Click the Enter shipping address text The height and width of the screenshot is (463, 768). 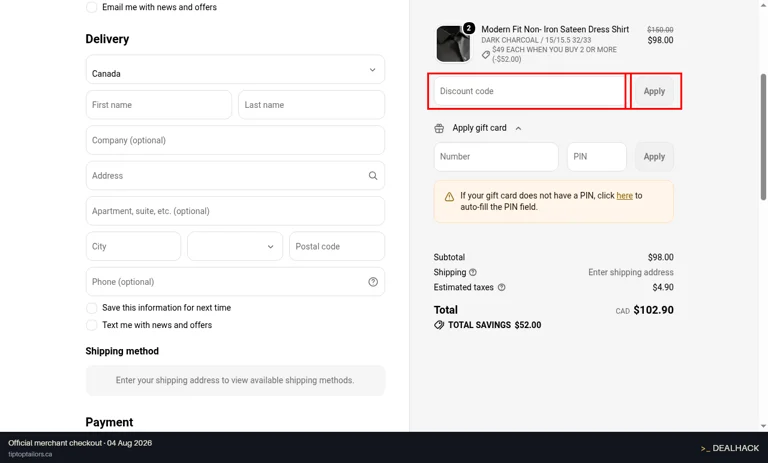[630, 272]
